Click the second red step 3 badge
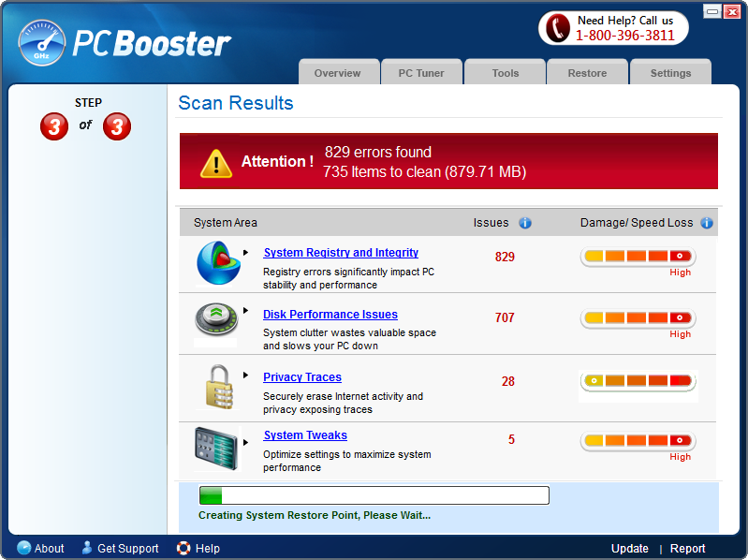Screen dimensions: 748x560 point(117,126)
